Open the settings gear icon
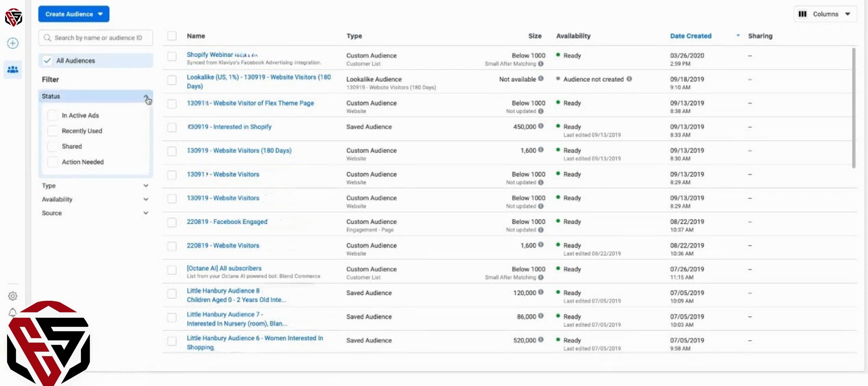 (13, 296)
